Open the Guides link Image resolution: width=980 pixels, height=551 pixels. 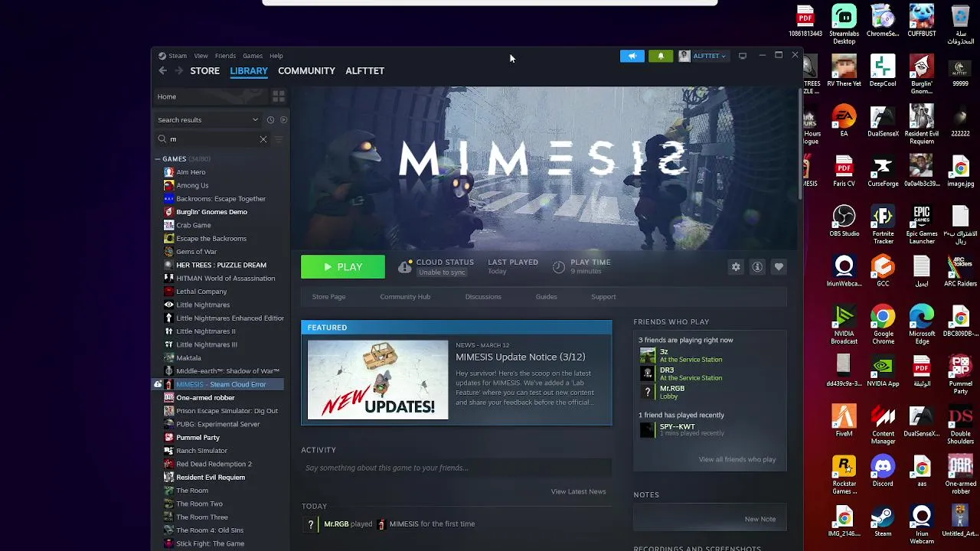point(546,297)
